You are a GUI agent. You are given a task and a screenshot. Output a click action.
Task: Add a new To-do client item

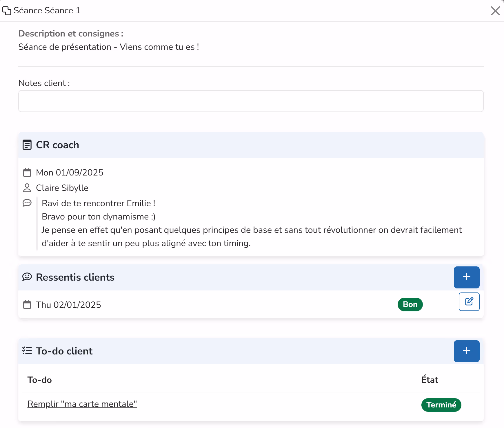pos(467,351)
